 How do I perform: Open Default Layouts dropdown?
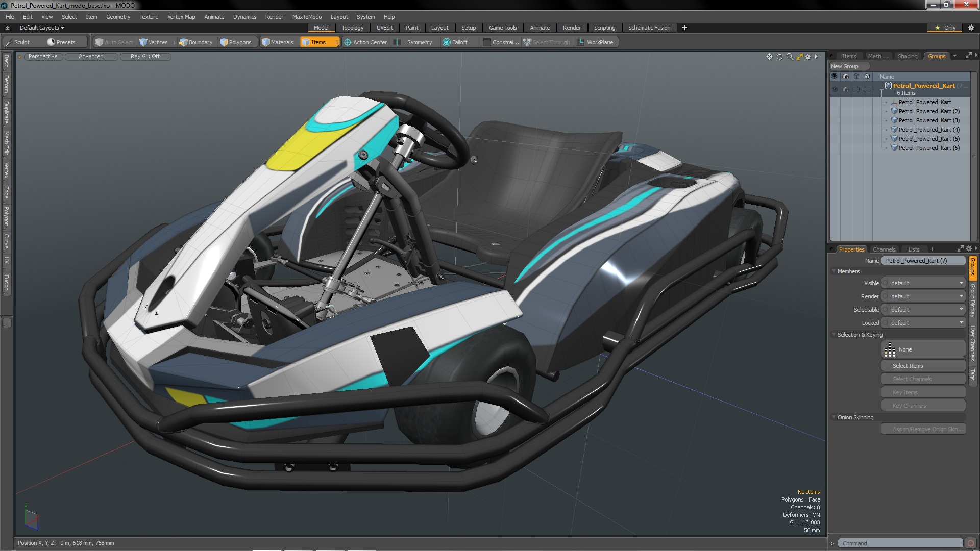click(42, 28)
